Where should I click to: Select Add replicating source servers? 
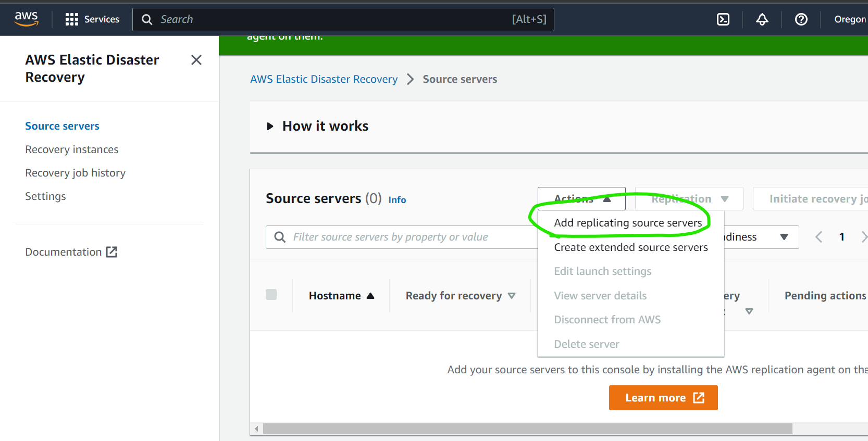(627, 223)
